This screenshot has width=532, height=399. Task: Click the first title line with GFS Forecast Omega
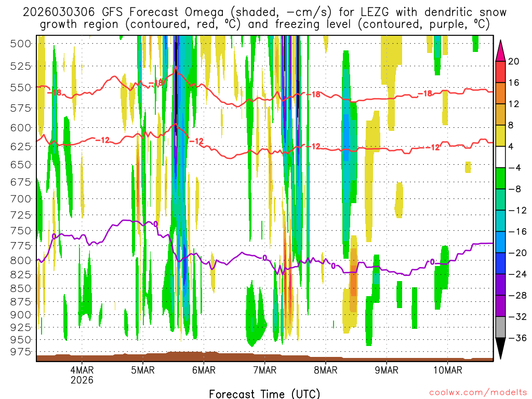264,12
